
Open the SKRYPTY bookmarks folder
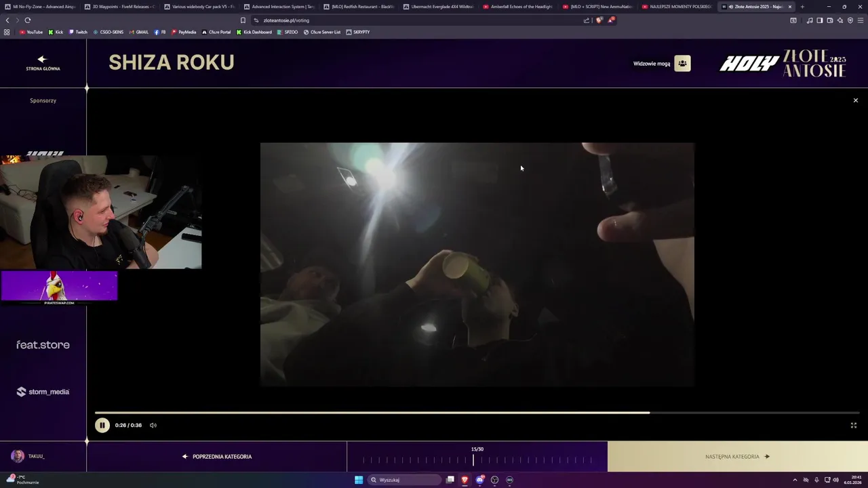[x=358, y=32]
